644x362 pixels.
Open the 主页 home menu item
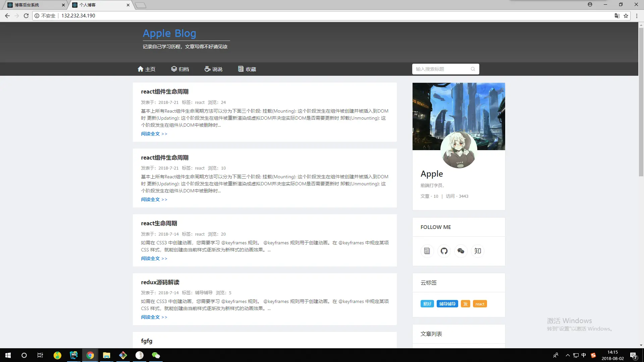click(147, 69)
